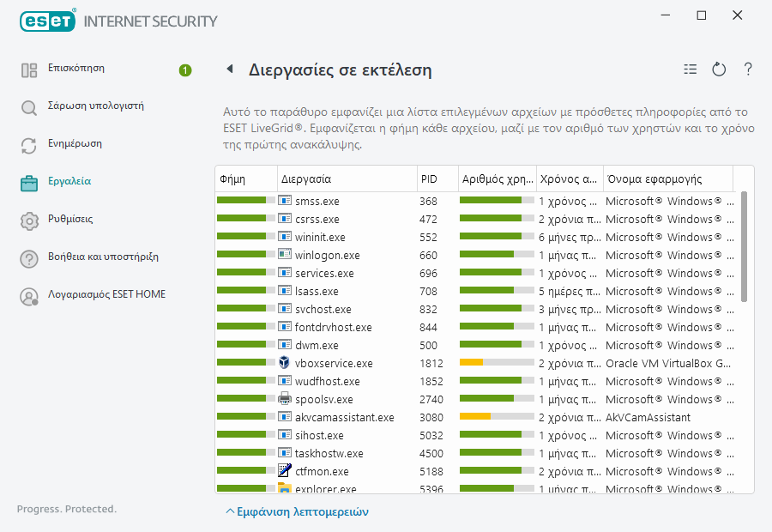Click the list view options icon

click(691, 70)
